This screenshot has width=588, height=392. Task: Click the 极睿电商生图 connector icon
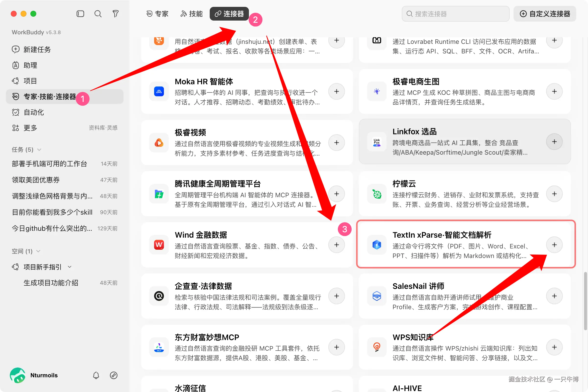(377, 91)
